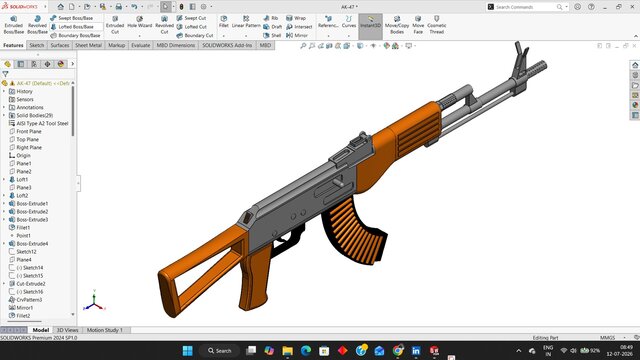Open Windows Start menu
The image size is (640, 360).
coord(187,351)
